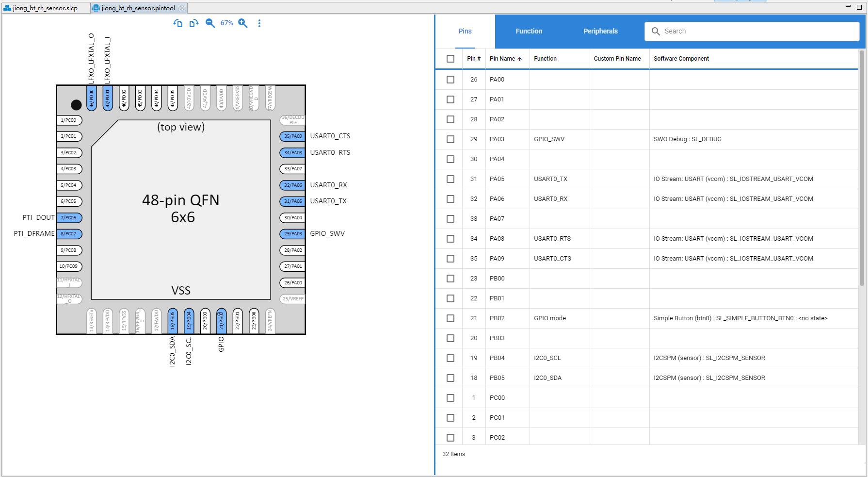
Task: Zoom in on the pin diagram
Action: pyautogui.click(x=243, y=23)
